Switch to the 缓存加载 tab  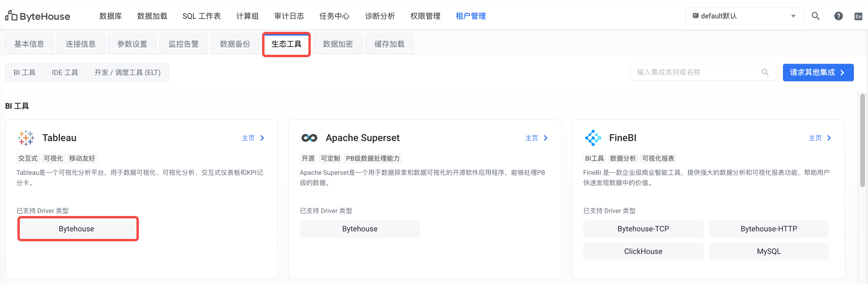(x=390, y=44)
